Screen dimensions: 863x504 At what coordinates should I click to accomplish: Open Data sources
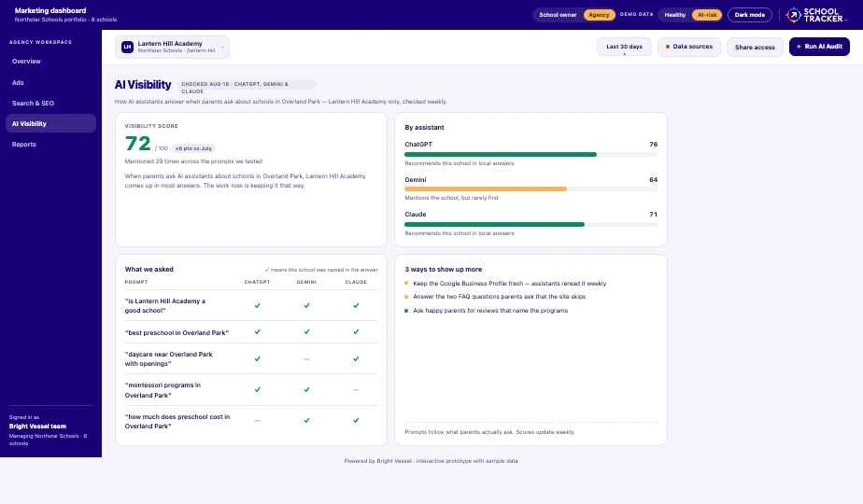[x=689, y=47]
